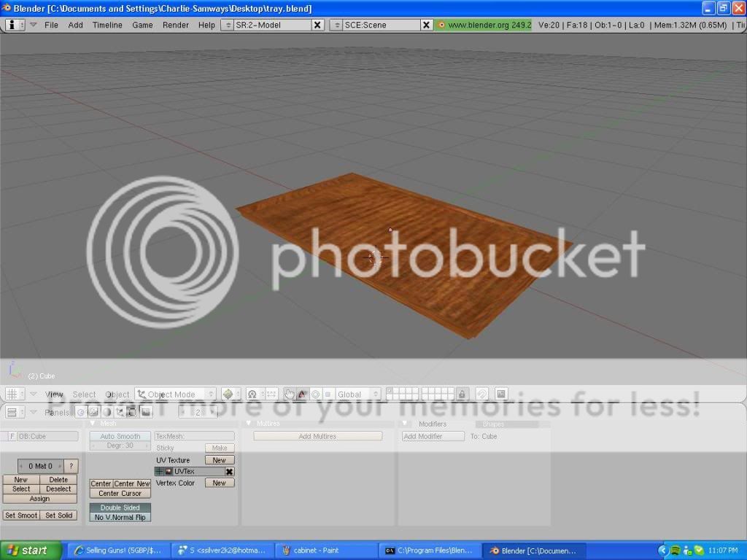The width and height of the screenshot is (747, 560).
Task: Click the UVTex render image icon
Action: coord(169,472)
